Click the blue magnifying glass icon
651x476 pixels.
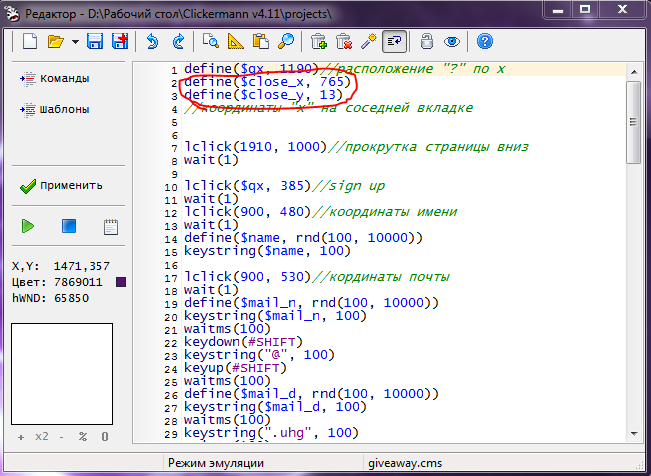(x=286, y=42)
